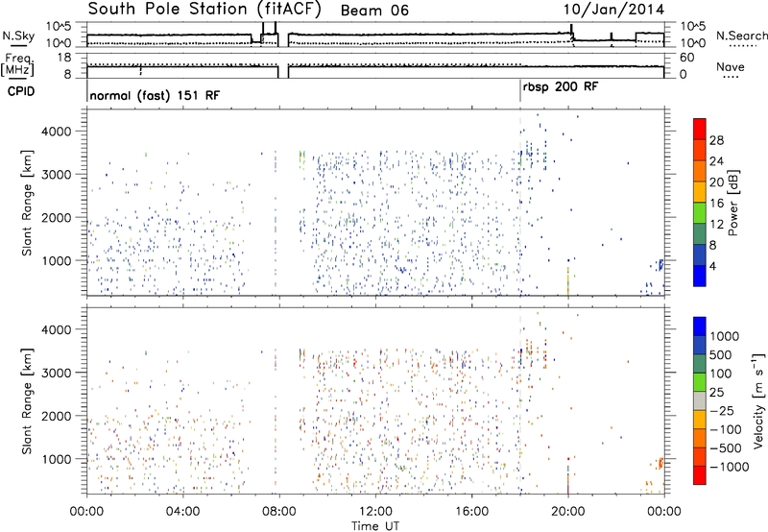Screen dimensions: 768x532
Task: Click the gray -25 to 25 velocity swatch
Action: pyautogui.click(x=700, y=401)
